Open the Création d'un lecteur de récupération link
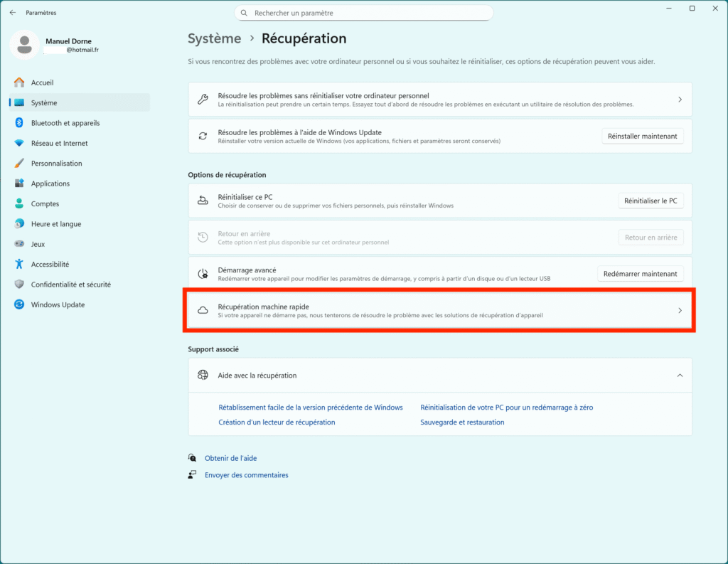This screenshot has height=564, width=728. [x=277, y=422]
